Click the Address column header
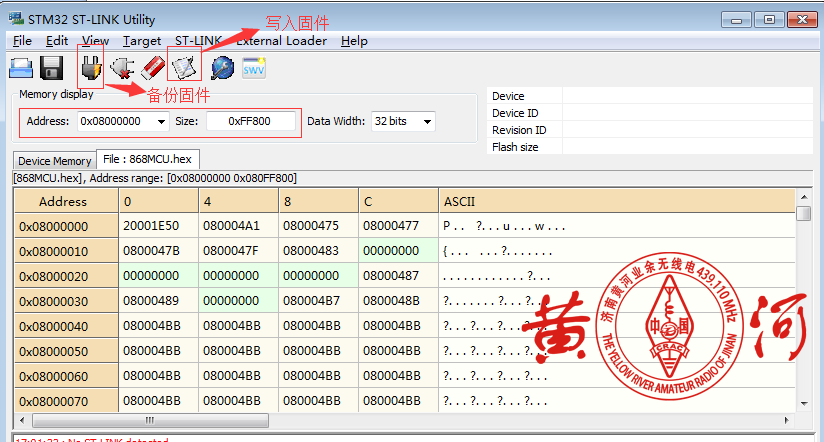 pyautogui.click(x=66, y=201)
